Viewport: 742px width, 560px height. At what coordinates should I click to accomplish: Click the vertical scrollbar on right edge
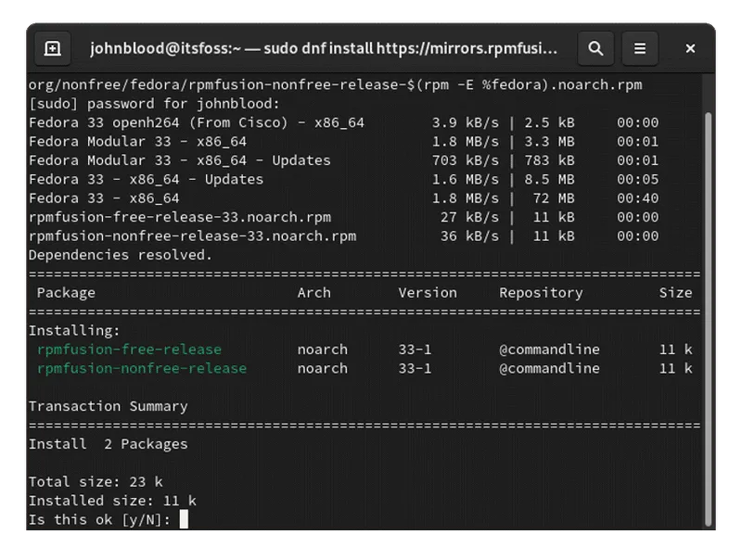pos(710,278)
